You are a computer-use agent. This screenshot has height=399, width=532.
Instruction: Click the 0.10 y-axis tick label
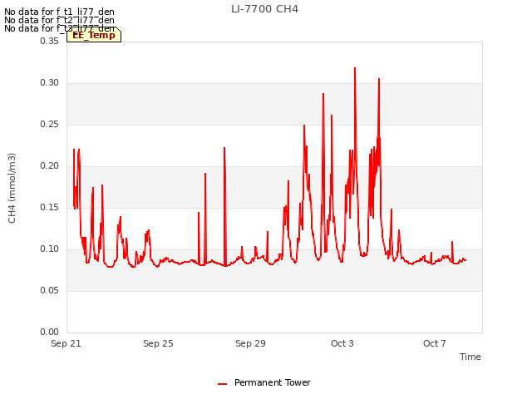49,249
